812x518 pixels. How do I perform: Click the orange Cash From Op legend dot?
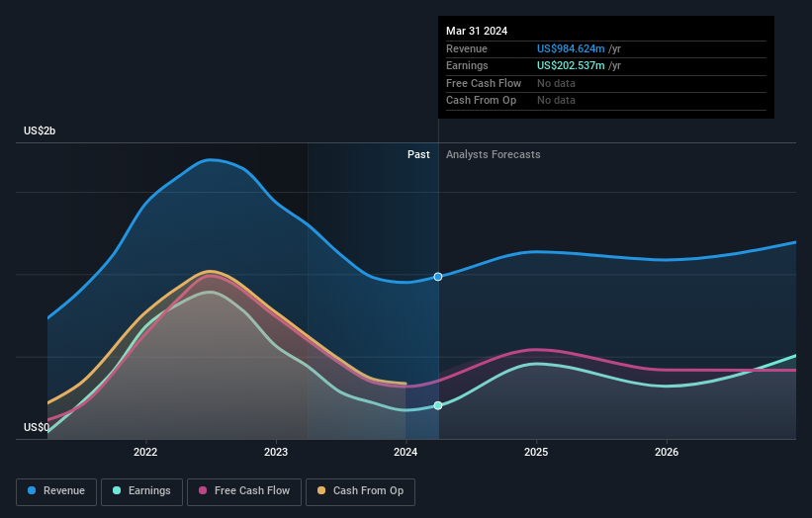[x=321, y=490]
